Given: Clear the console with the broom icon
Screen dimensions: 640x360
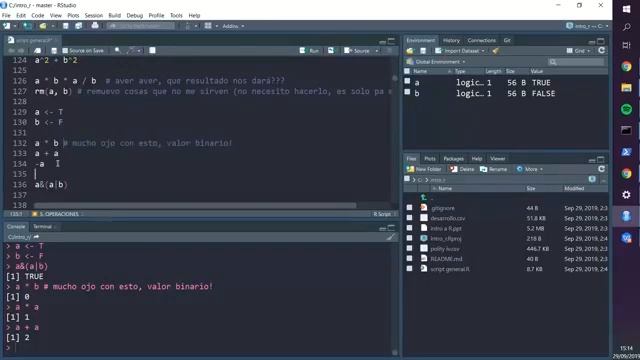Looking at the screenshot, I should (x=391, y=237).
